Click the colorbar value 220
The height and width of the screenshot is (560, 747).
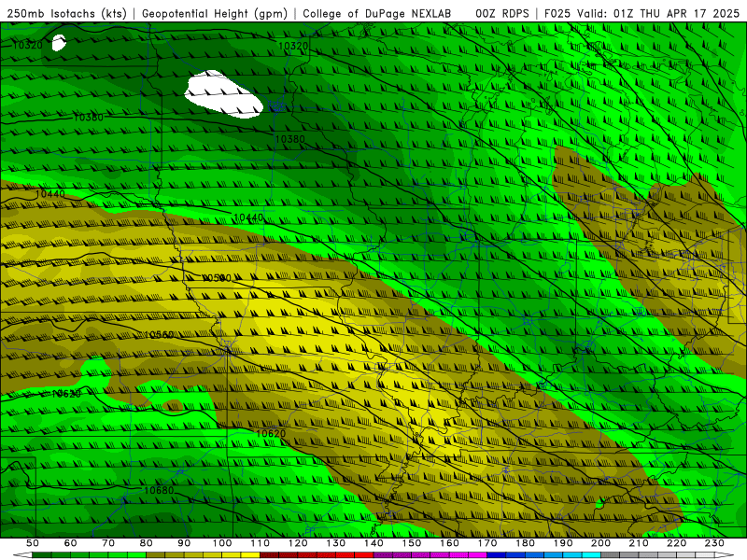coord(676,543)
